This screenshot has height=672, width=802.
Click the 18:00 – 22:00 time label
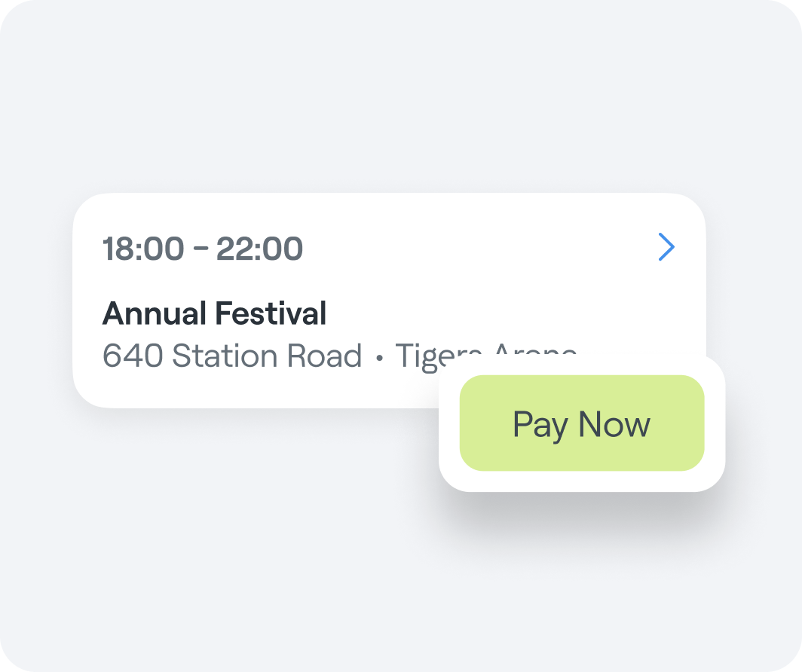pyautogui.click(x=204, y=248)
